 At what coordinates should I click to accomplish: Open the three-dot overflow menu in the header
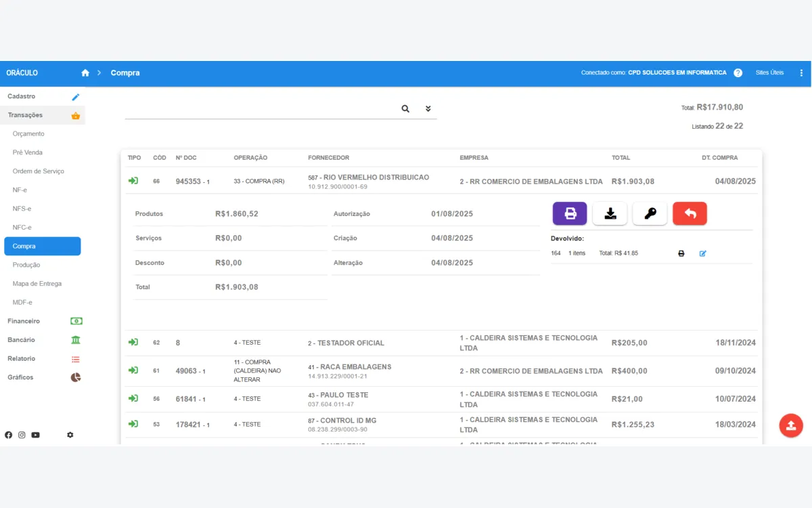[801, 72]
